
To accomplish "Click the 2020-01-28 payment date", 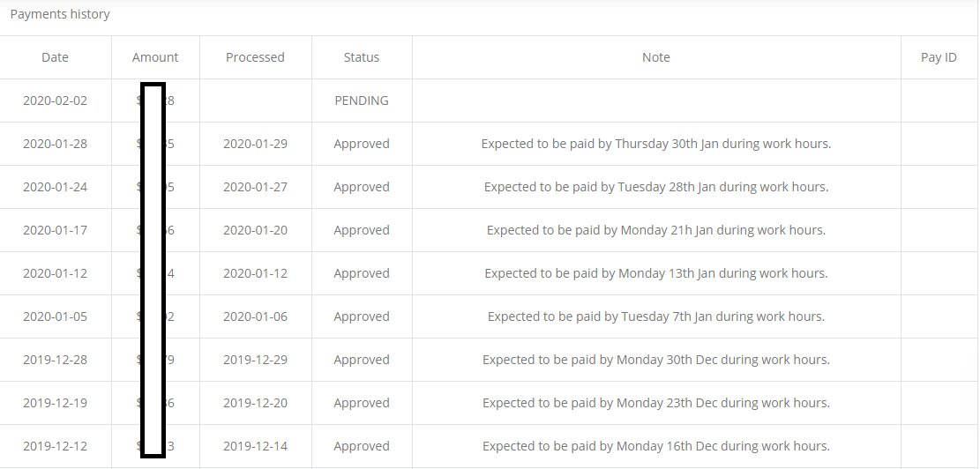I will tap(55, 144).
